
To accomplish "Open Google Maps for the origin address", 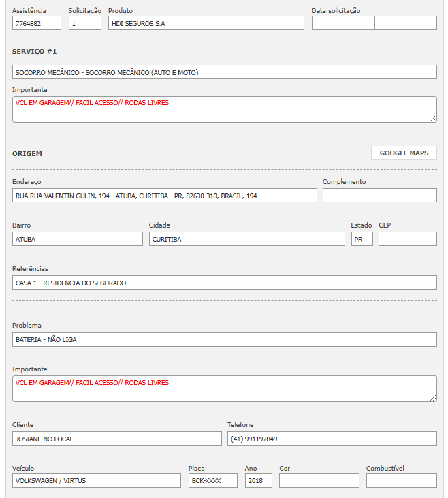I will [x=404, y=153].
